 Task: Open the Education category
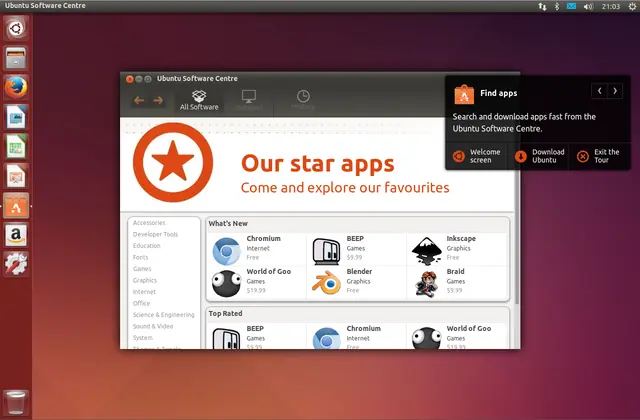pyautogui.click(x=146, y=245)
